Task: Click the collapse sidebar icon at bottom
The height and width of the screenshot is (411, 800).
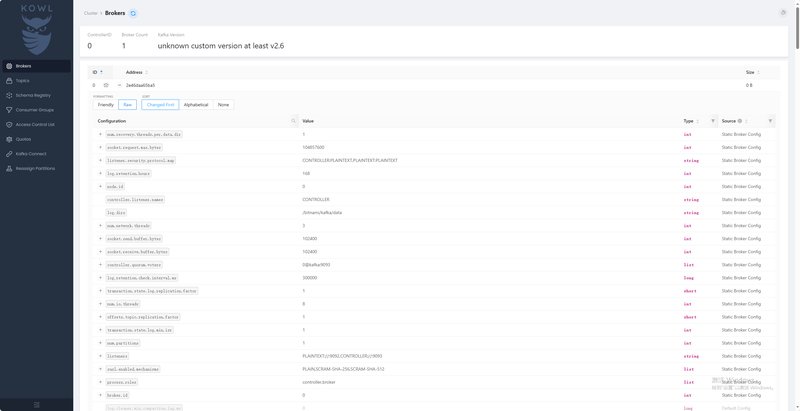Action: 36,403
